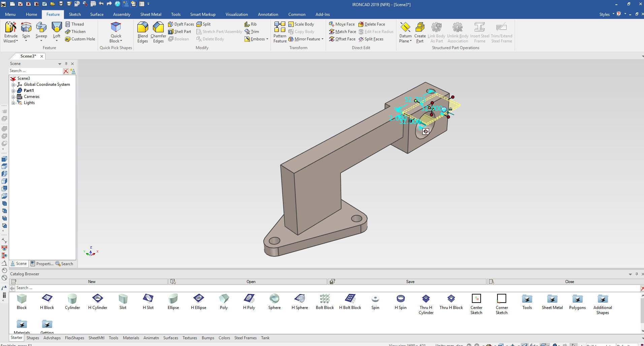644x346 pixels.
Task: Pin the Scene panel with pushpin
Action: coord(66,64)
